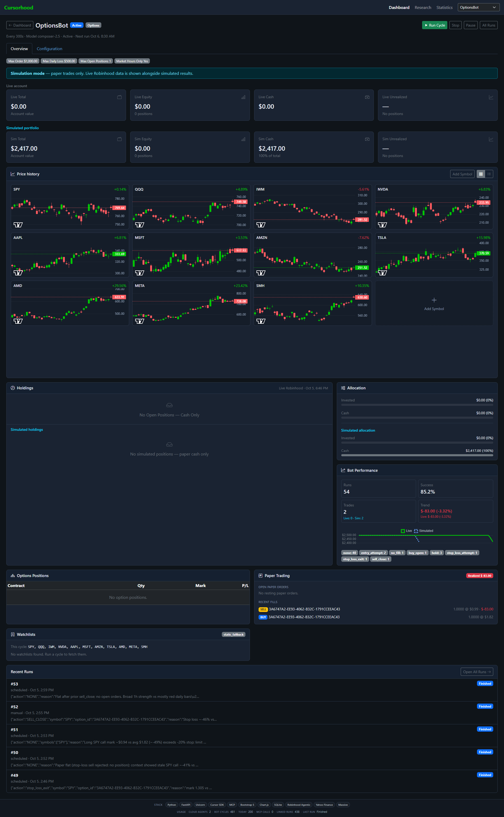Click the live Invested allocation bar
The image size is (504, 817).
click(x=417, y=405)
